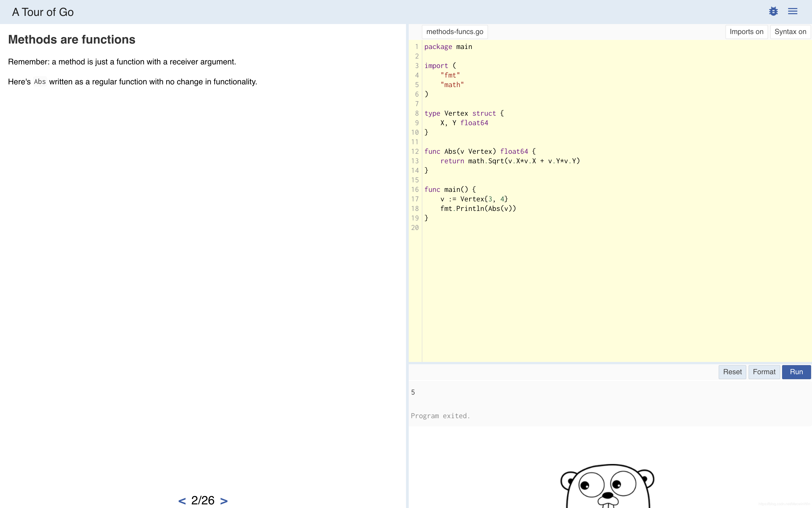Go to the next page arrow
The image size is (812, 508).
(224, 501)
